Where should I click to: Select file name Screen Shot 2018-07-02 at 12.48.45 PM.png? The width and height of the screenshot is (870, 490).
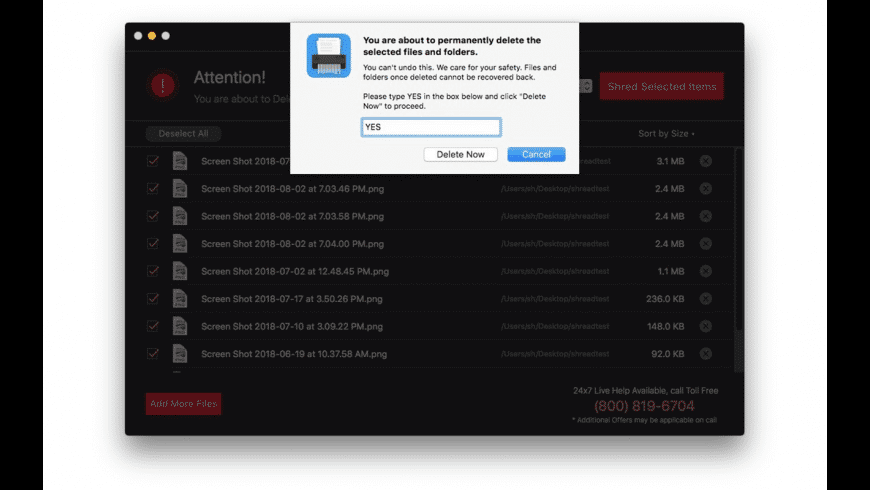pyautogui.click(x=295, y=271)
